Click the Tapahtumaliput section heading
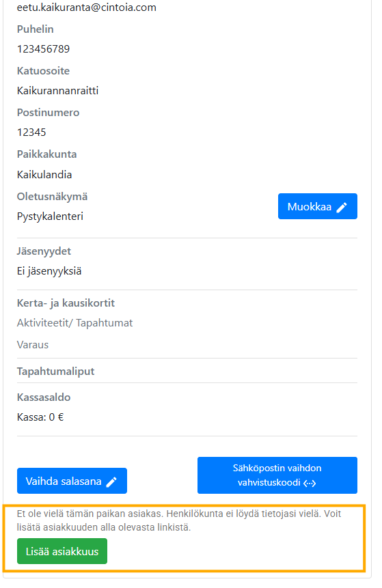Image resolution: width=382 pixels, height=588 pixels. click(55, 372)
